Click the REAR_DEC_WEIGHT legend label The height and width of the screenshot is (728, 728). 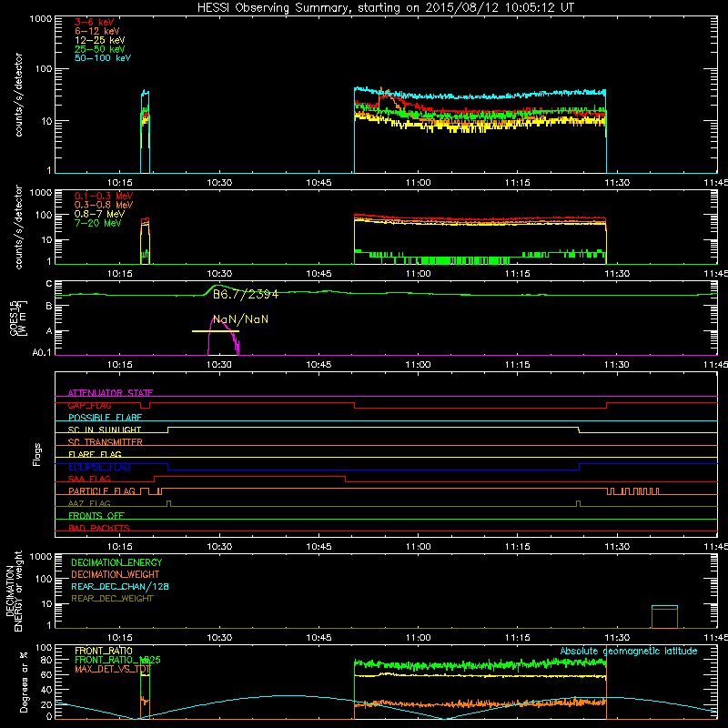point(112,599)
